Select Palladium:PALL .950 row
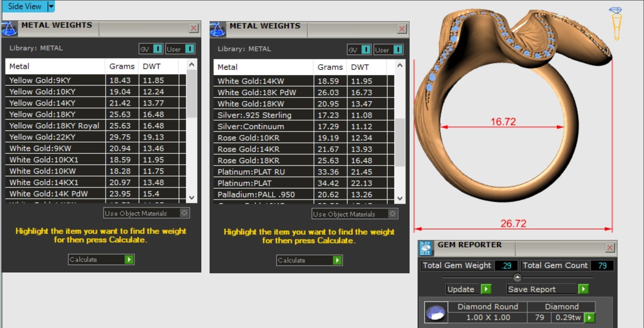This screenshot has width=644, height=328. [x=303, y=195]
